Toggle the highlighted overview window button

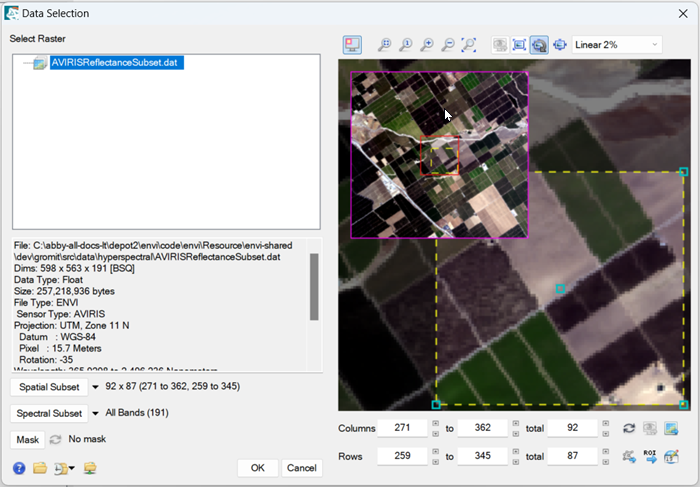pyautogui.click(x=539, y=45)
